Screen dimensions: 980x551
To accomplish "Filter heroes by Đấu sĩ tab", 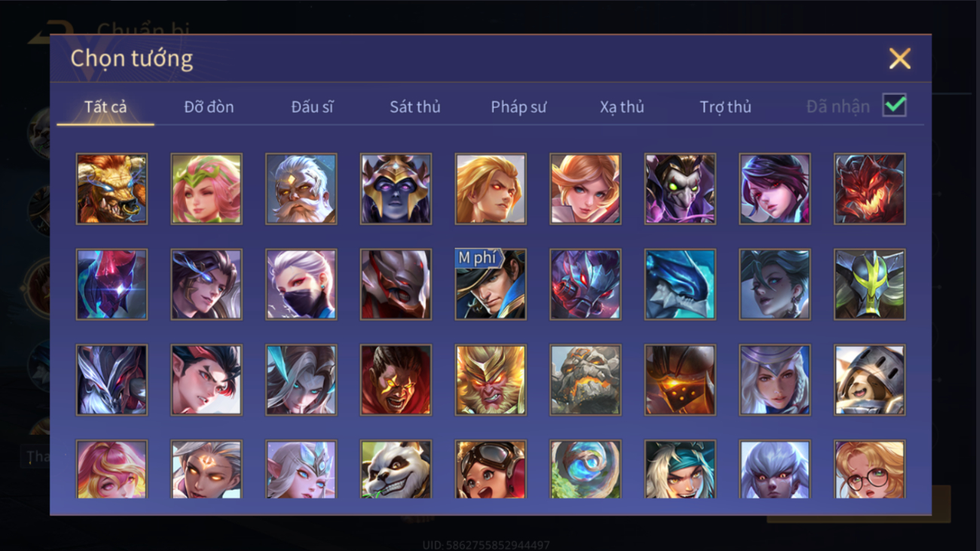I will 312,107.
